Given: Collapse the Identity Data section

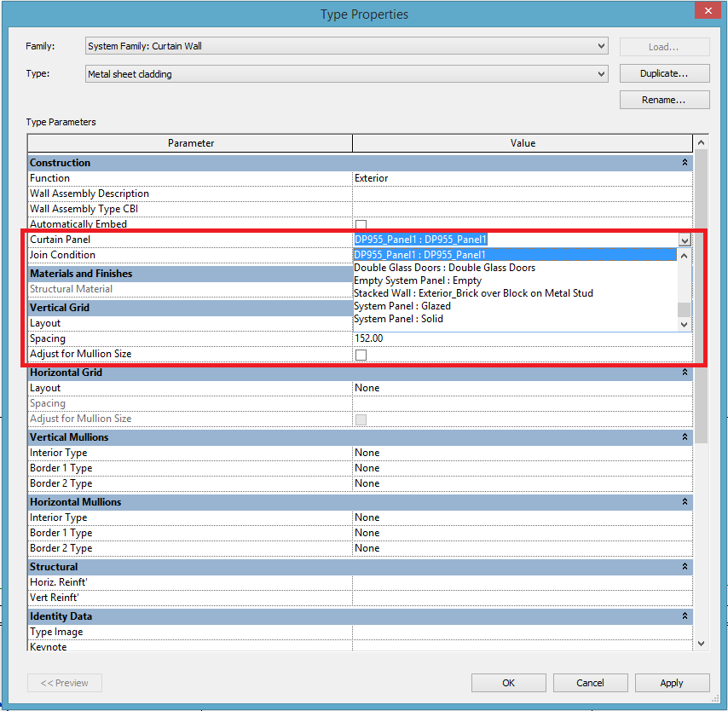Looking at the screenshot, I should click(x=685, y=616).
